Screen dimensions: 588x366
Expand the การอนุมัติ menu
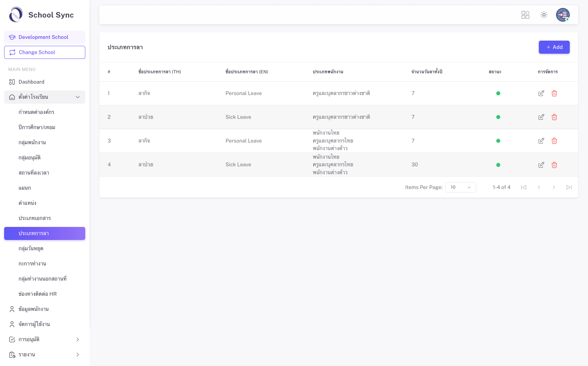(45, 339)
